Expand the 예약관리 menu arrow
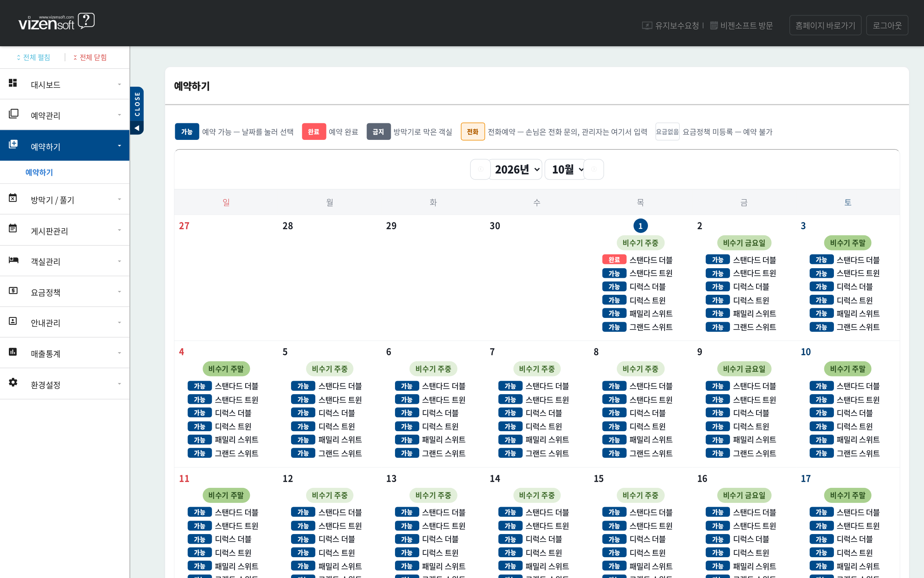 point(119,115)
